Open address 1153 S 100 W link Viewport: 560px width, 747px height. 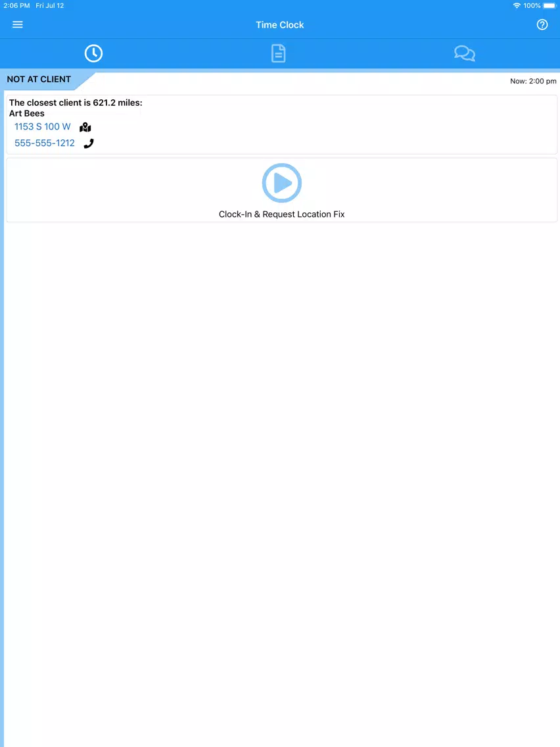coord(42,127)
